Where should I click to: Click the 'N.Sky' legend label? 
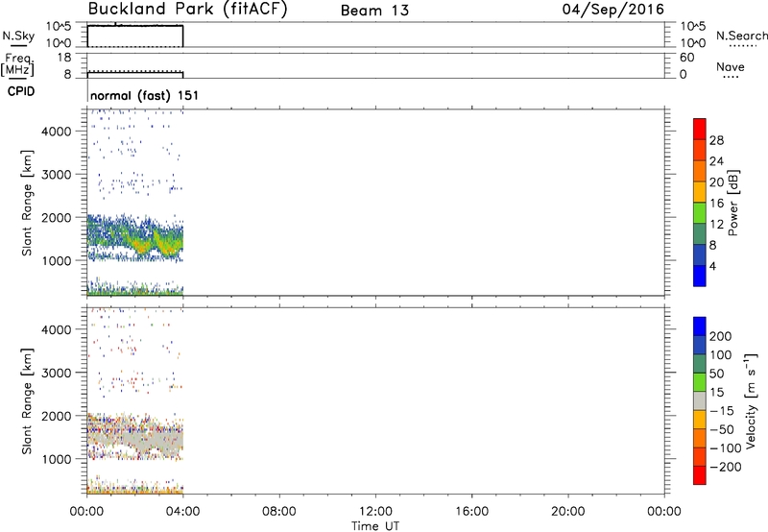point(18,36)
